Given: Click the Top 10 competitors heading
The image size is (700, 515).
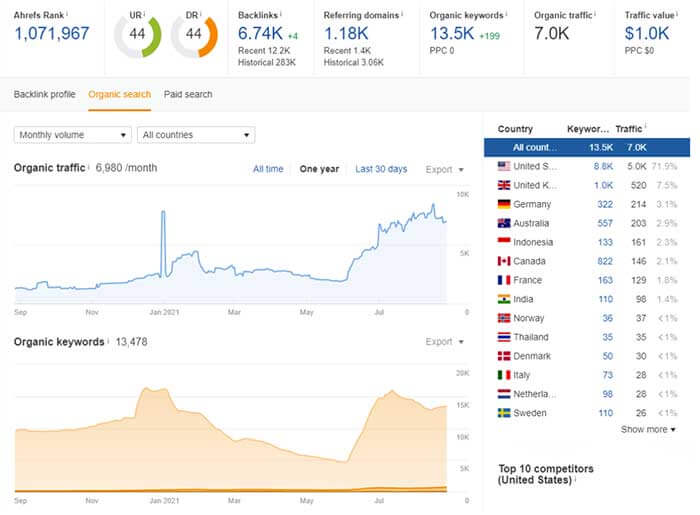Looking at the screenshot, I should 546,474.
